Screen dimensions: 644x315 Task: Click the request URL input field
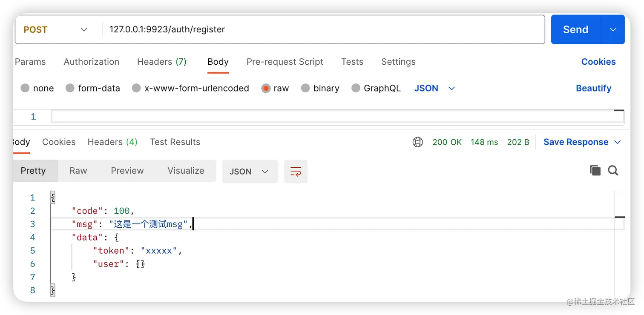click(x=324, y=30)
